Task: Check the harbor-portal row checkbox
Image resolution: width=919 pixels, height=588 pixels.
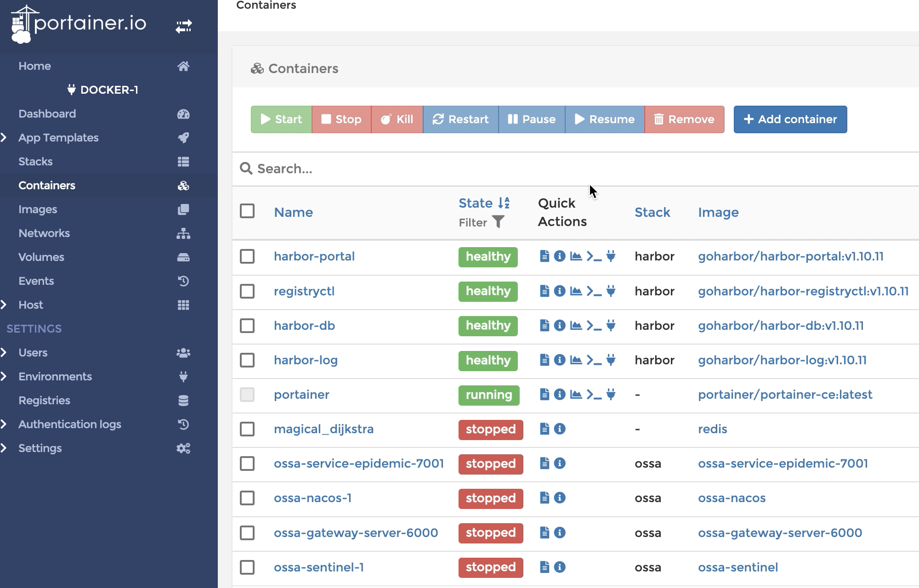Action: tap(247, 256)
